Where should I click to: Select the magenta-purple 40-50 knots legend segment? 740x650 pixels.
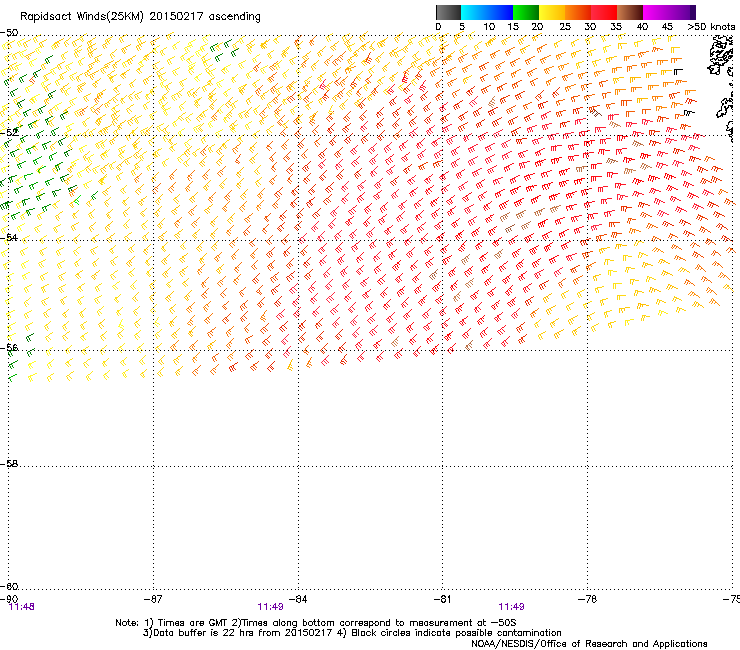click(x=669, y=12)
